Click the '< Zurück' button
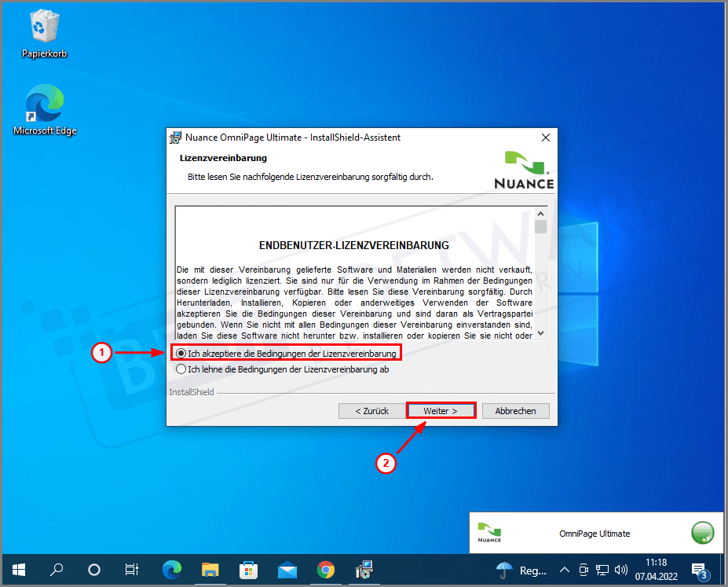This screenshot has width=728, height=587. [370, 409]
